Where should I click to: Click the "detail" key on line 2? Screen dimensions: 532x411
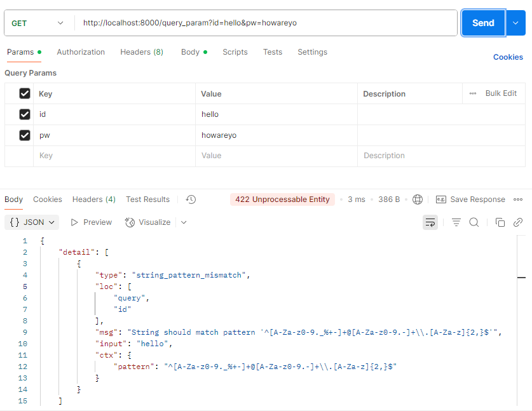pos(77,252)
